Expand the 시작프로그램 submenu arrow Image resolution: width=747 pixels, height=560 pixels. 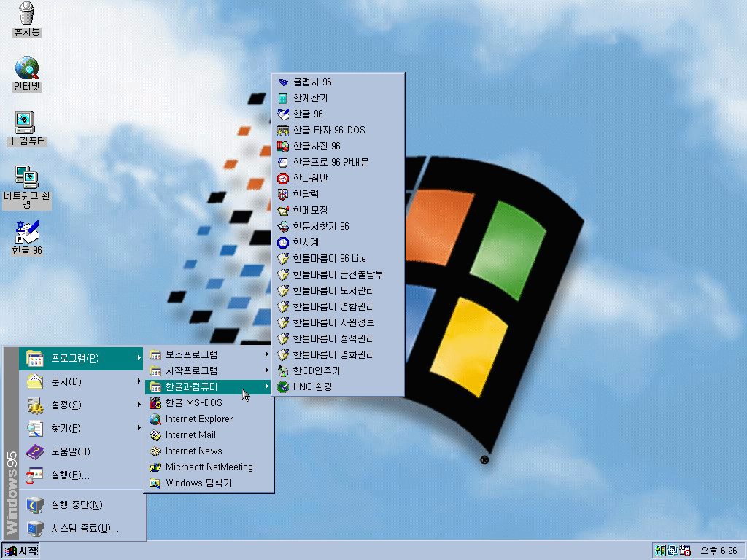click(266, 370)
